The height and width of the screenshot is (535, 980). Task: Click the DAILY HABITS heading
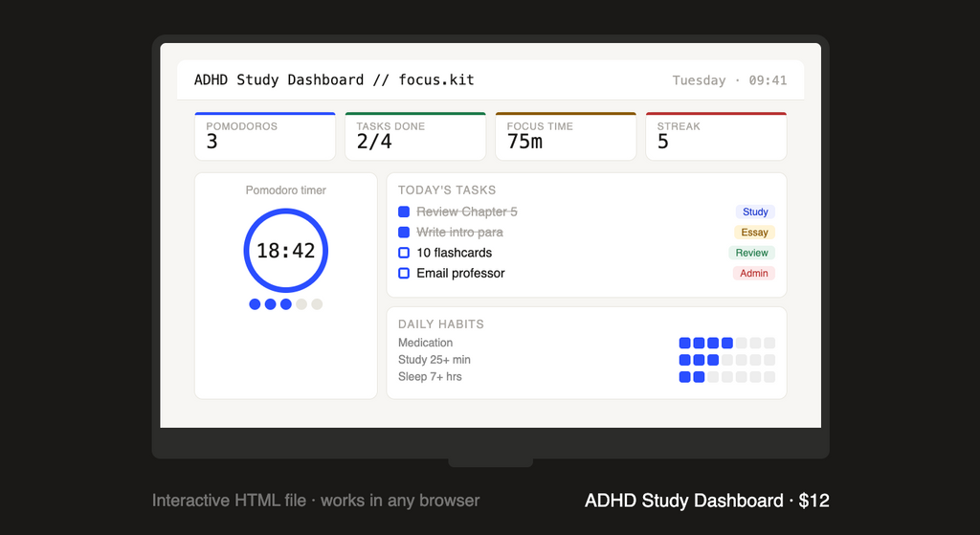pyautogui.click(x=440, y=323)
